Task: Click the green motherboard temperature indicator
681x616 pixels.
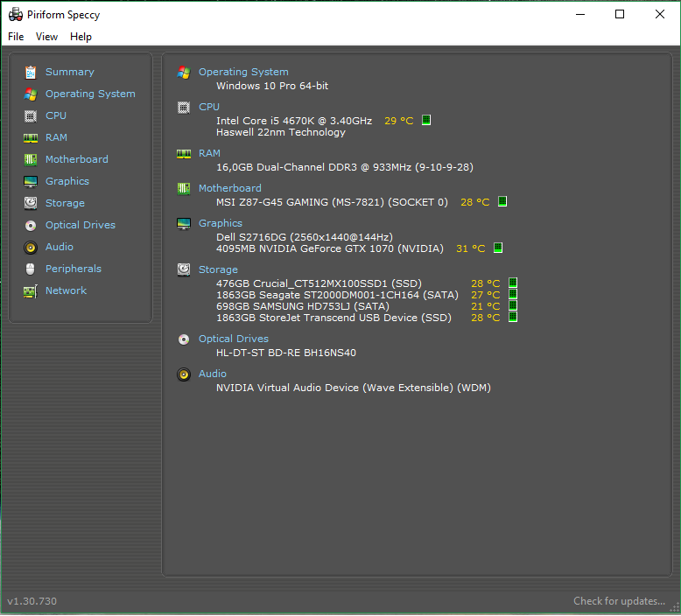Action: [502, 201]
